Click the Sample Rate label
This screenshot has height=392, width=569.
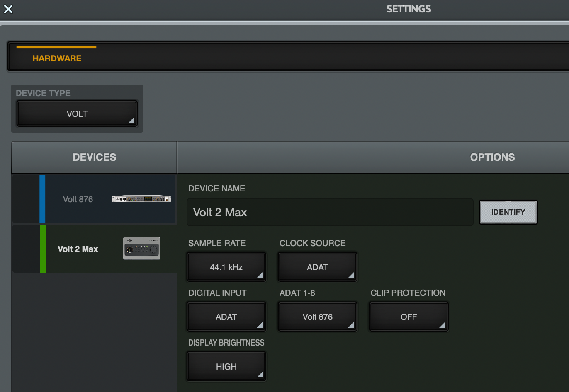pyautogui.click(x=217, y=243)
